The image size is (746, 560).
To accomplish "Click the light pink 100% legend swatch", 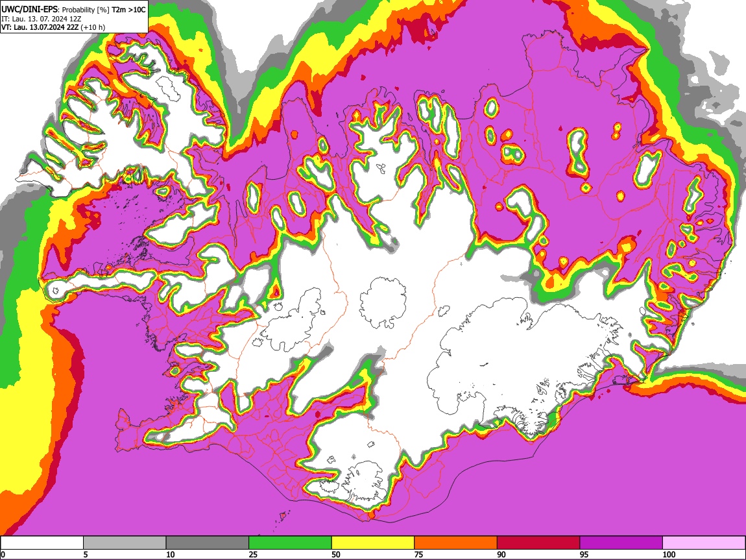I will 704,542.
